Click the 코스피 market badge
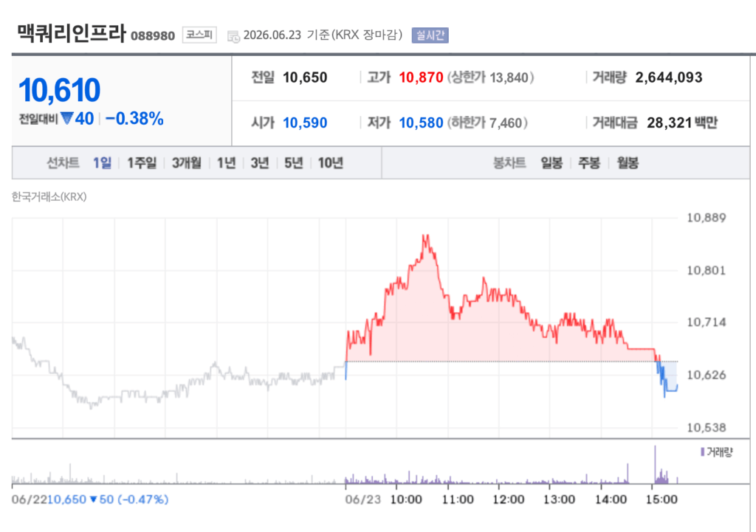756x532 pixels. tap(199, 35)
